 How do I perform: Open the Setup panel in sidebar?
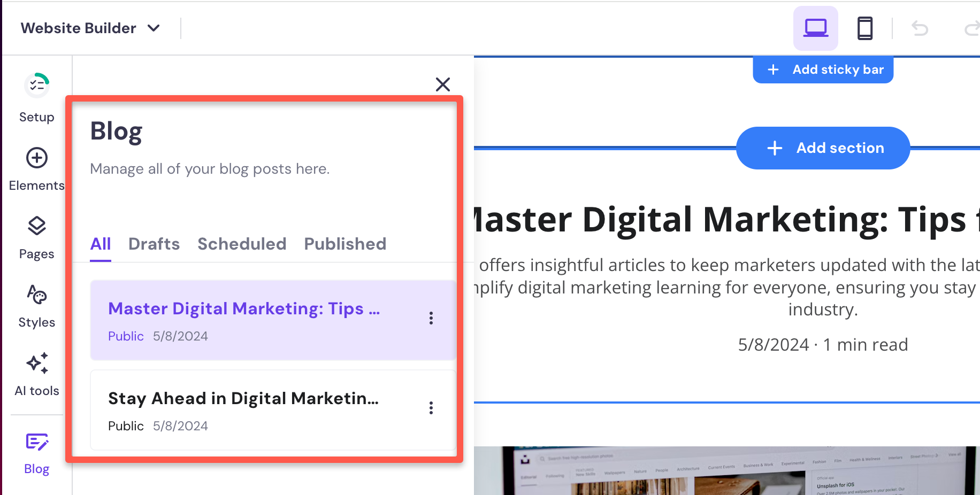pos(36,96)
